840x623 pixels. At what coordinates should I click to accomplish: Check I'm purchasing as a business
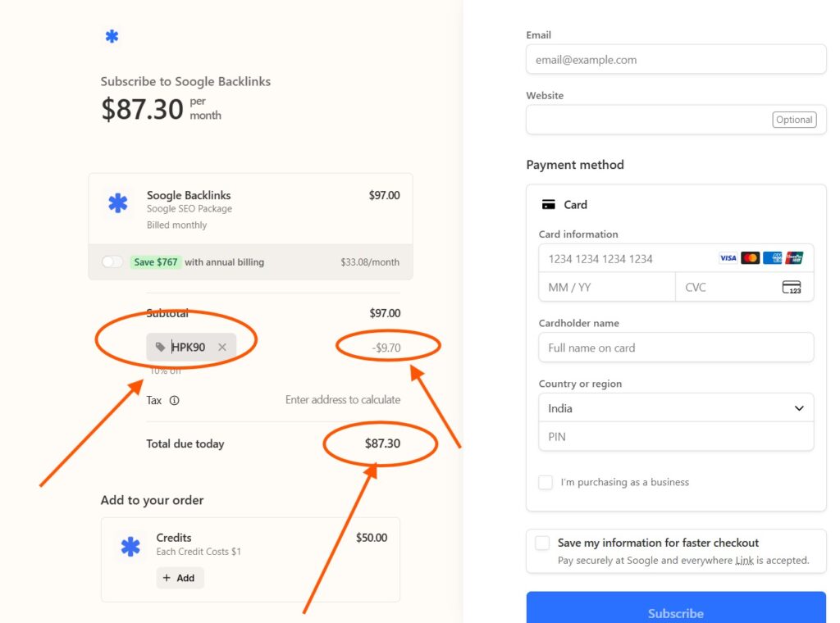pyautogui.click(x=546, y=482)
